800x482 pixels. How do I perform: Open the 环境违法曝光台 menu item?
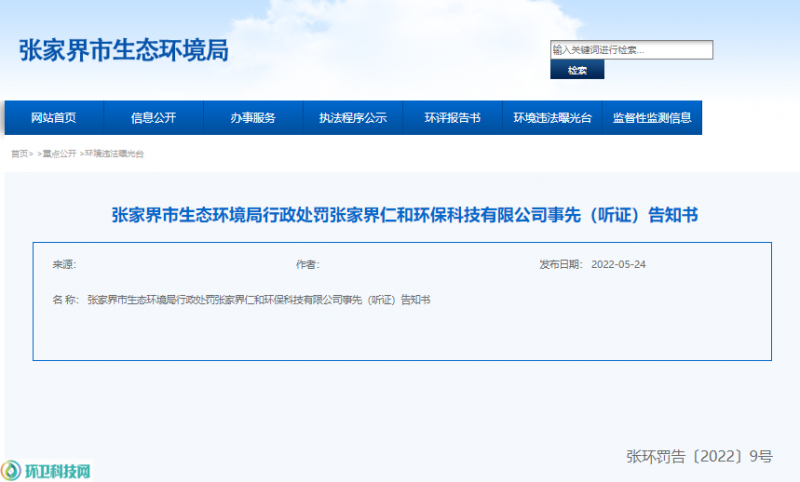click(553, 118)
